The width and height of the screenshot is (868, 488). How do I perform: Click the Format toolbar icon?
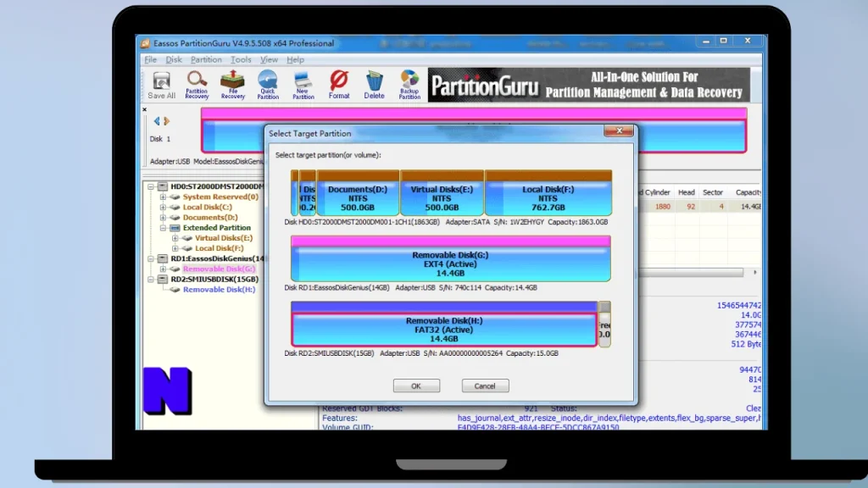[x=339, y=86]
